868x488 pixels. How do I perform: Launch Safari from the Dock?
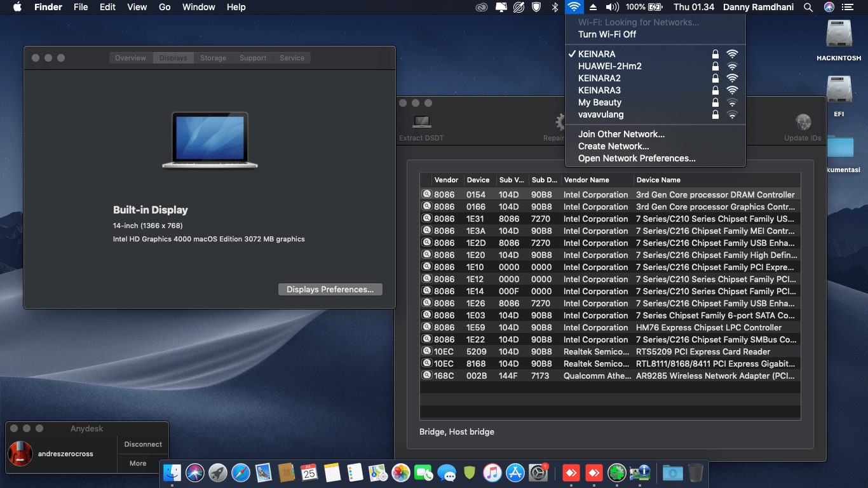[x=241, y=472]
